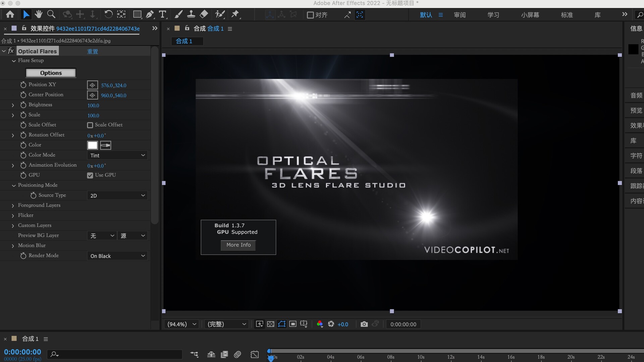
Task: Switch to the 标准 workspace
Action: (x=567, y=15)
